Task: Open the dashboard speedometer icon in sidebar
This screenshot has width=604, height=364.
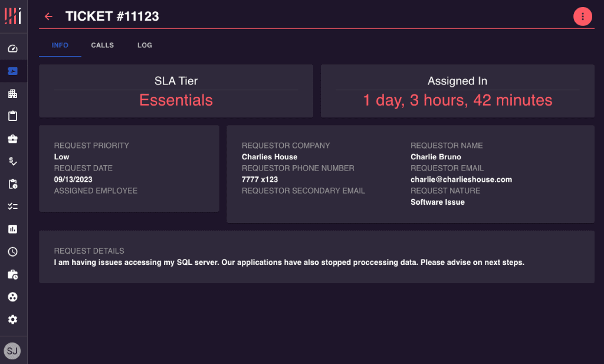Action: pyautogui.click(x=13, y=49)
